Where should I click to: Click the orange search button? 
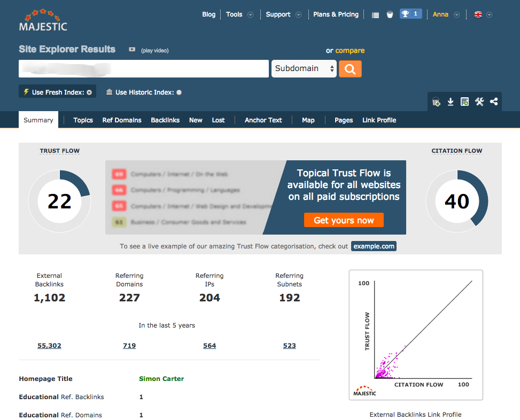click(350, 68)
